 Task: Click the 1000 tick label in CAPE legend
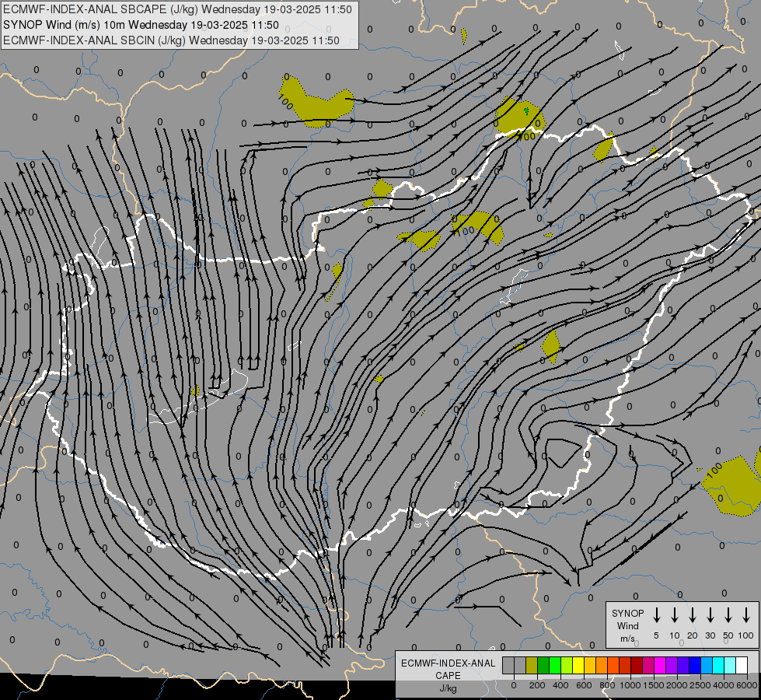tap(630, 685)
